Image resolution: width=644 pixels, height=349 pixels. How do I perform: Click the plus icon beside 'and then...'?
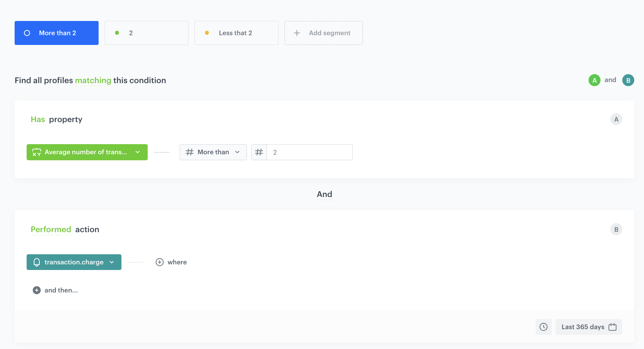[37, 290]
